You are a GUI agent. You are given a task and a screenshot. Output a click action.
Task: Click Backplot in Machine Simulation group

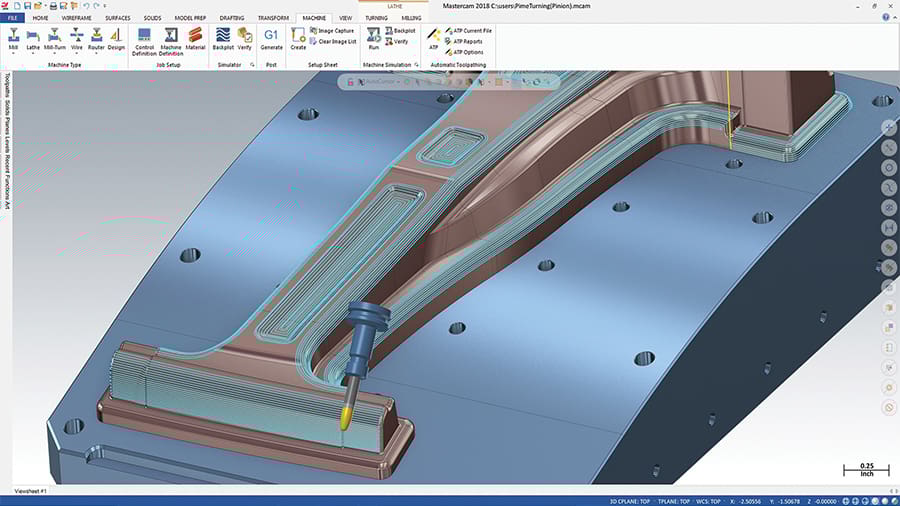tap(400, 30)
